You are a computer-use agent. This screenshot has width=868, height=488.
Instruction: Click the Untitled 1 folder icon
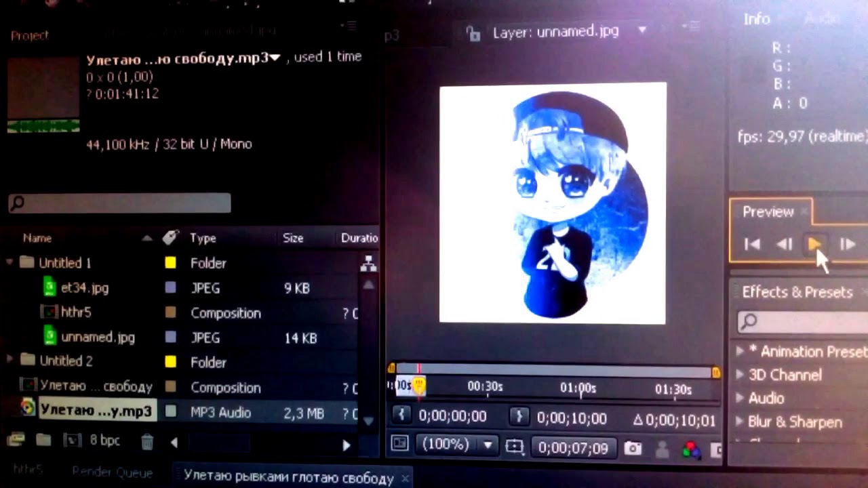(x=27, y=262)
